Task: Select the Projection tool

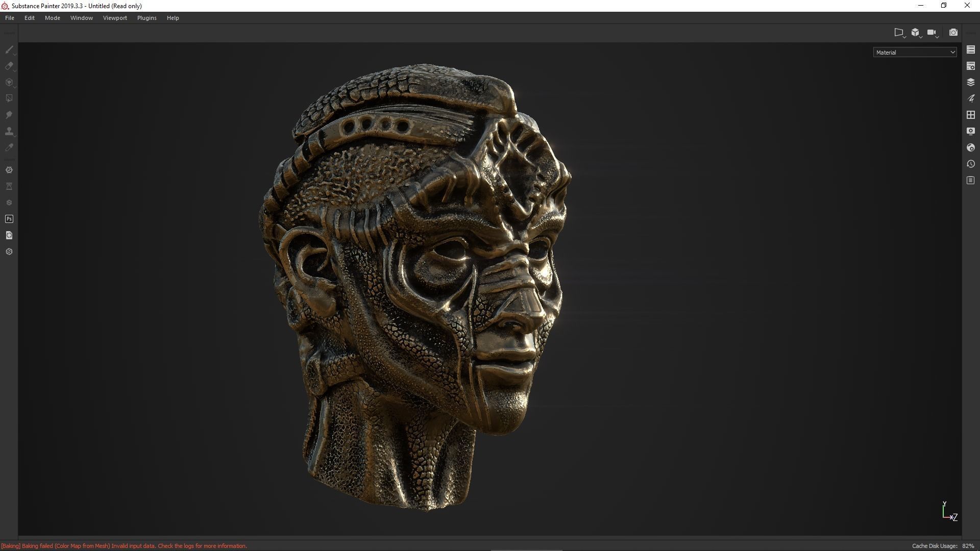Action: tap(9, 82)
